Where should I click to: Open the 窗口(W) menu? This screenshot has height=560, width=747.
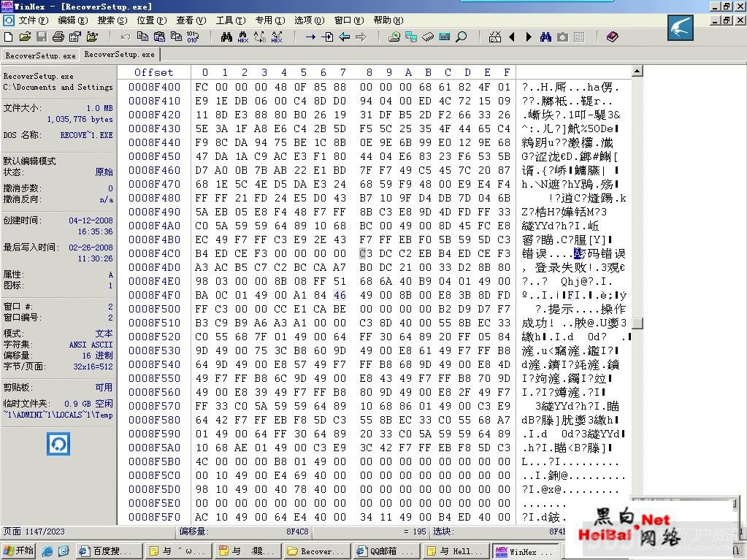point(349,20)
